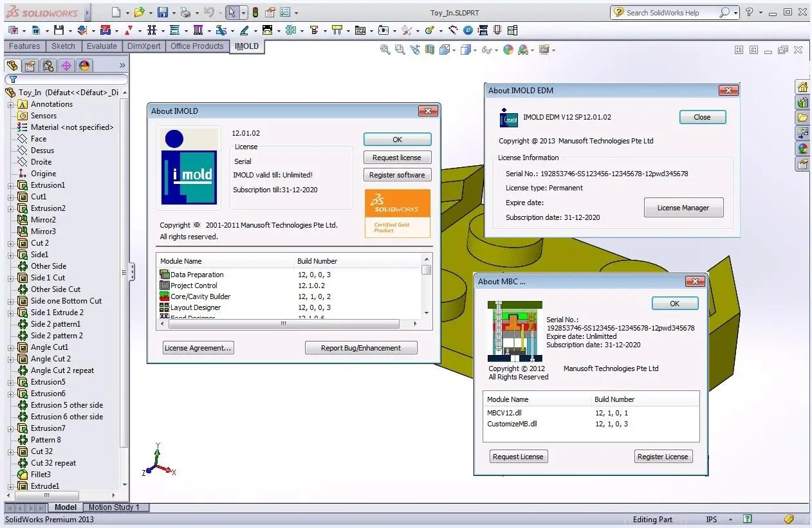Open the View Palette task pane icon
This screenshot has height=528, width=812.
[802, 133]
